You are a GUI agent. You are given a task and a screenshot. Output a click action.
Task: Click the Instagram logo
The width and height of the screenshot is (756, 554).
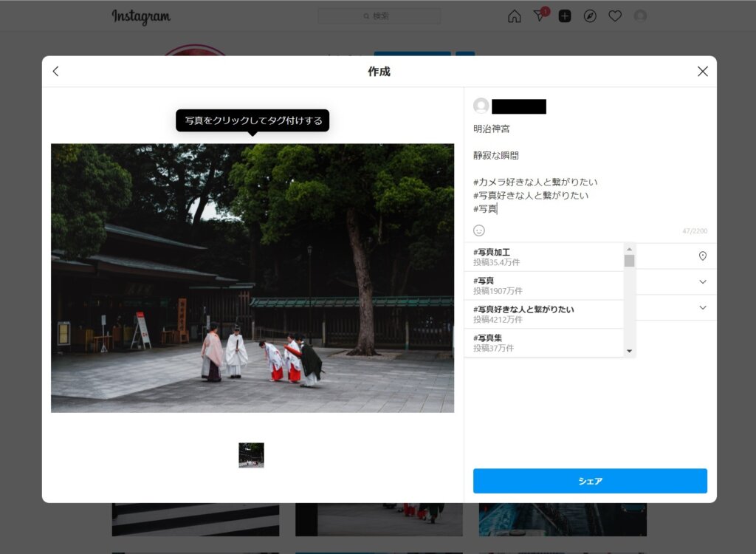(x=141, y=16)
